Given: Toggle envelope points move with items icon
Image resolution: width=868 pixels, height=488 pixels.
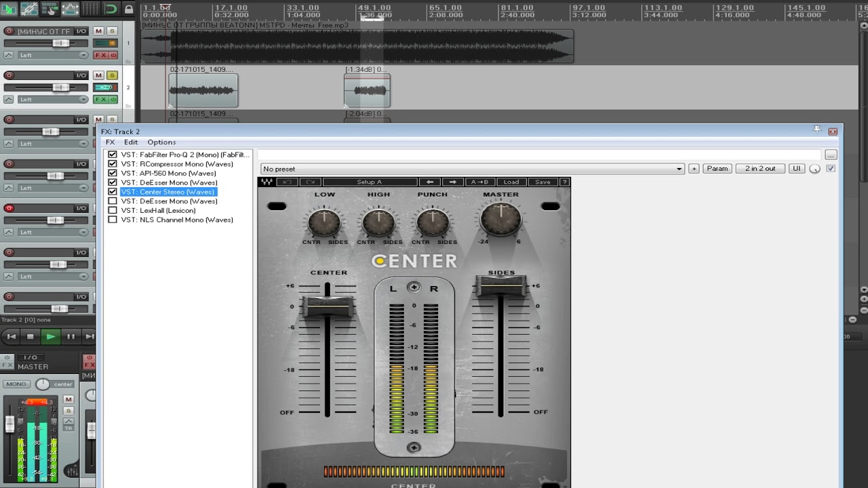Looking at the screenshot, I should click(x=70, y=9).
